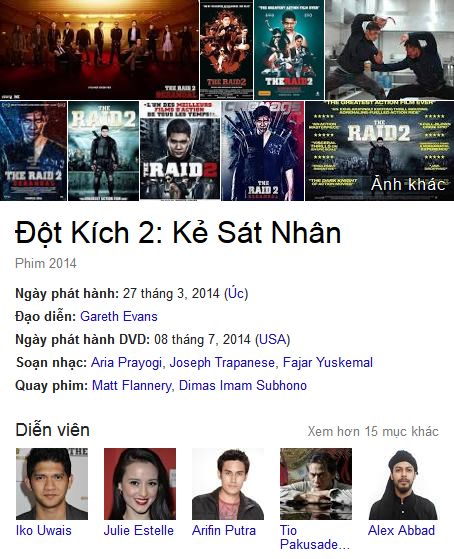This screenshot has width=454, height=559.
Task: Select Fajar Yuskemal composer link
Action: [x=327, y=363]
